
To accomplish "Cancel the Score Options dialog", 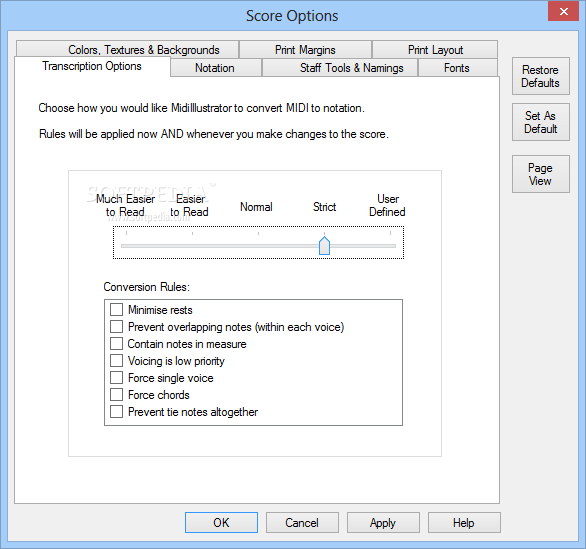I will pos(302,522).
